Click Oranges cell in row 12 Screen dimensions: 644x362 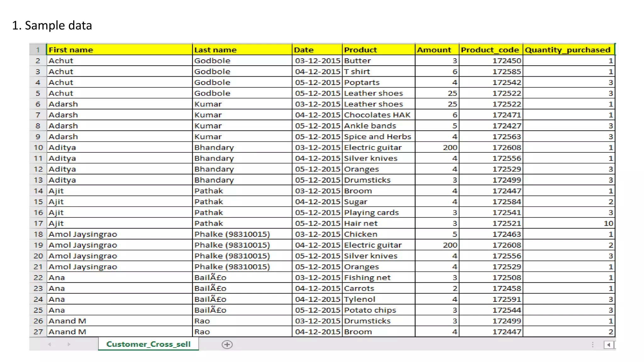click(379, 169)
